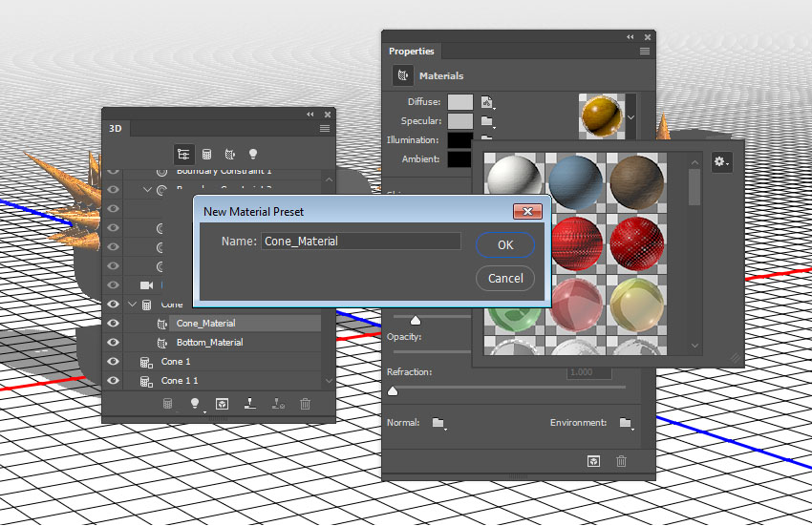Image resolution: width=812 pixels, height=526 pixels.
Task: Click the Refraction value field
Action: point(588,372)
